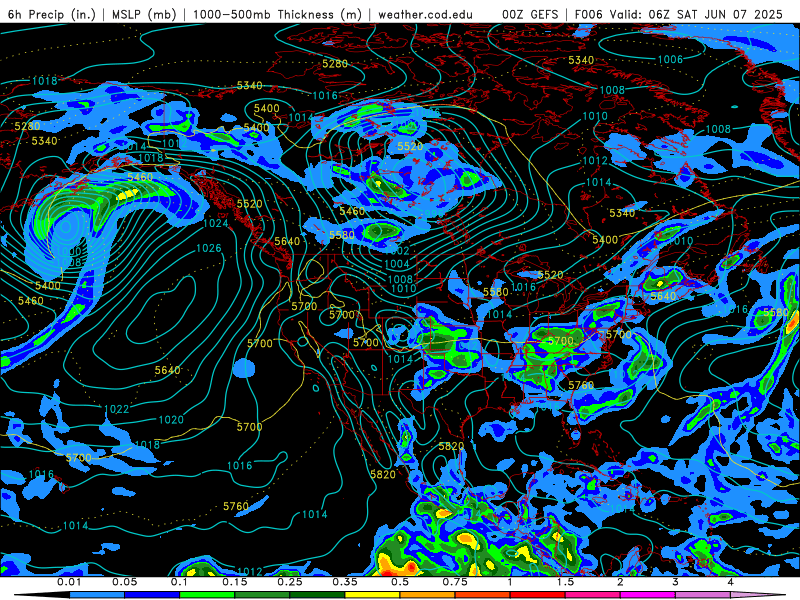Click the '1022' isobar label

pyautogui.click(x=116, y=409)
